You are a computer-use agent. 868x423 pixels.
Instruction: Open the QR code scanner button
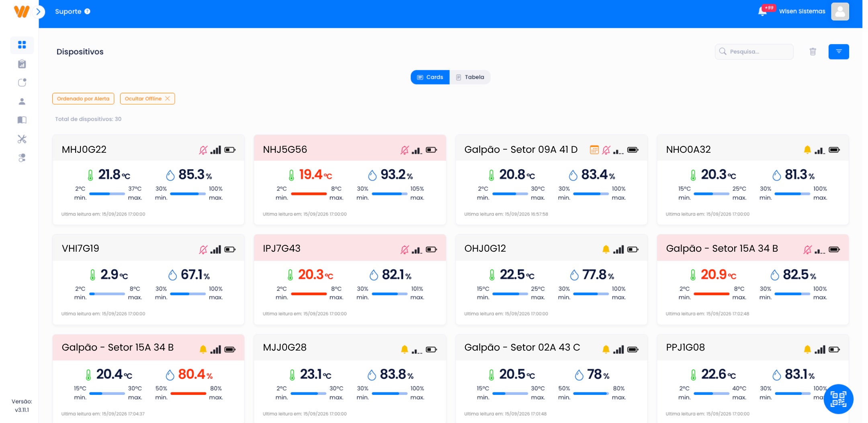click(x=839, y=399)
